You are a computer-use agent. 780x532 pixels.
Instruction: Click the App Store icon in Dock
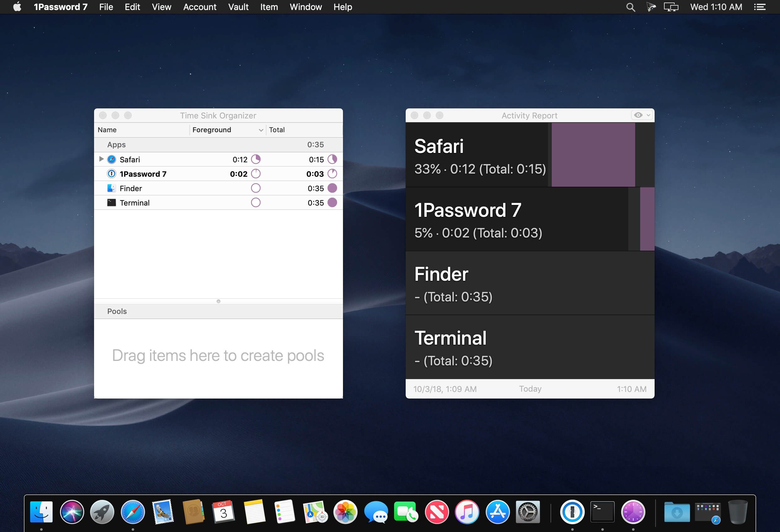click(x=498, y=512)
